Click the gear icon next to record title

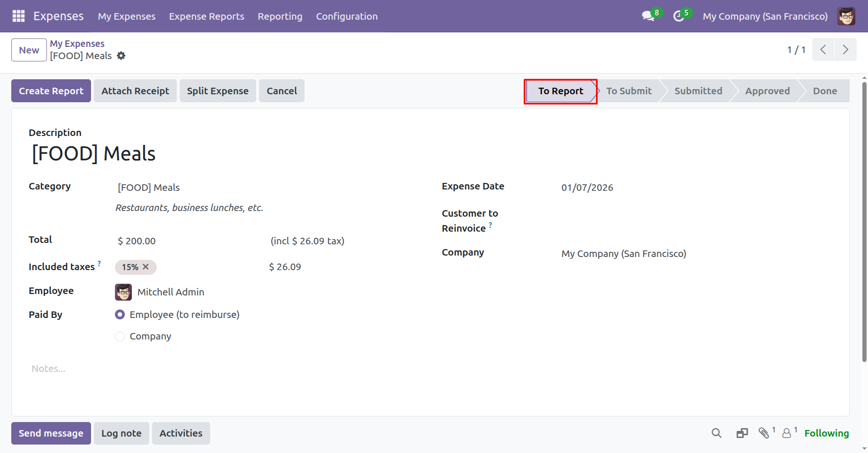[x=121, y=56]
